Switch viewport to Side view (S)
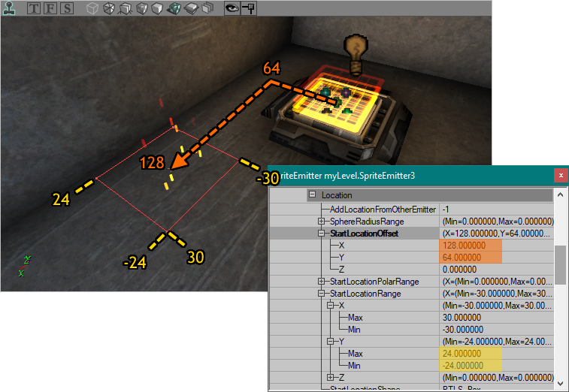The width and height of the screenshot is (569, 392). click(67, 8)
